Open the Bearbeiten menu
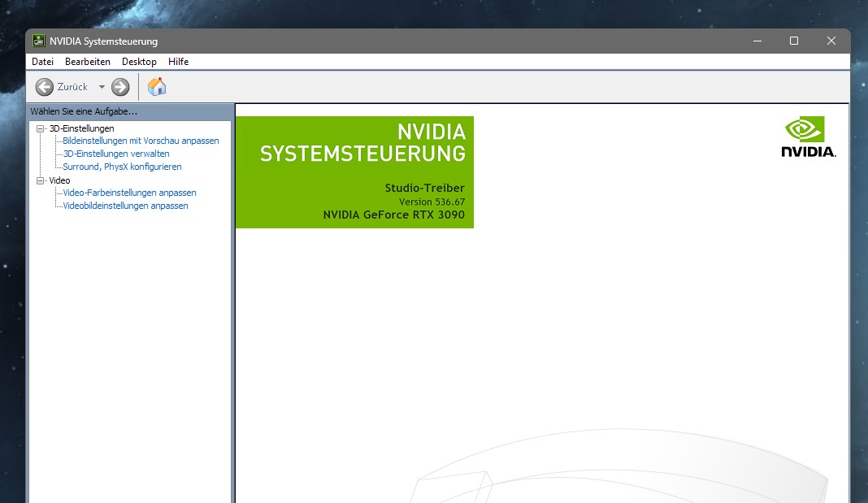 coord(88,62)
